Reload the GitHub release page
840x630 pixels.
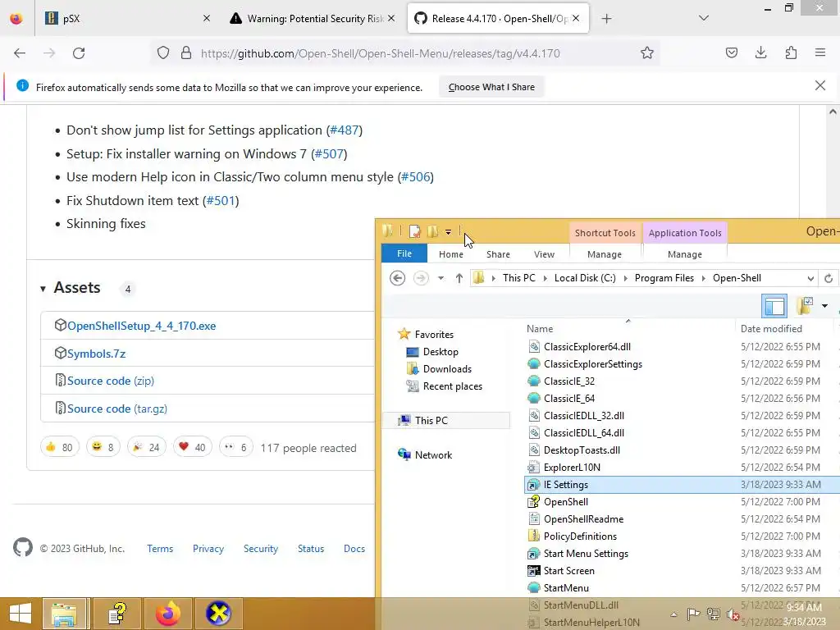click(79, 53)
